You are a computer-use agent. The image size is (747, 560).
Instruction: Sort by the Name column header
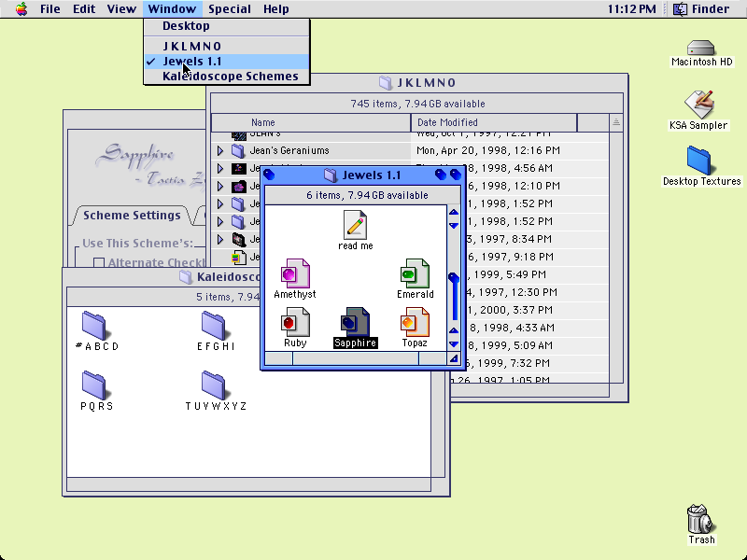point(311,122)
